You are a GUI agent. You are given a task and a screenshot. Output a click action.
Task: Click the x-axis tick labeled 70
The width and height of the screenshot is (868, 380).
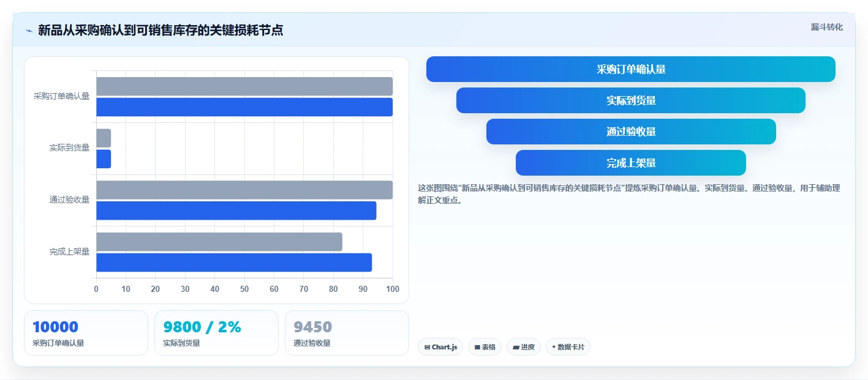(304, 289)
